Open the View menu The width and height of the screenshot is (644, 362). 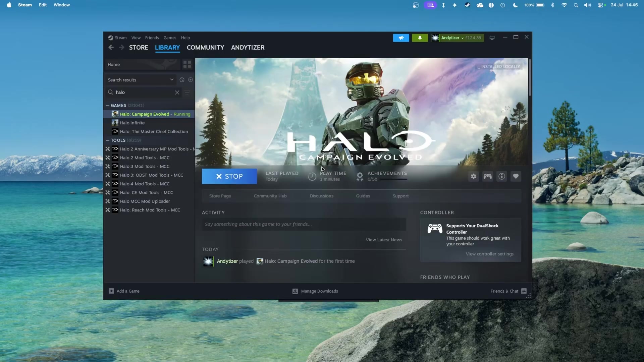click(136, 38)
